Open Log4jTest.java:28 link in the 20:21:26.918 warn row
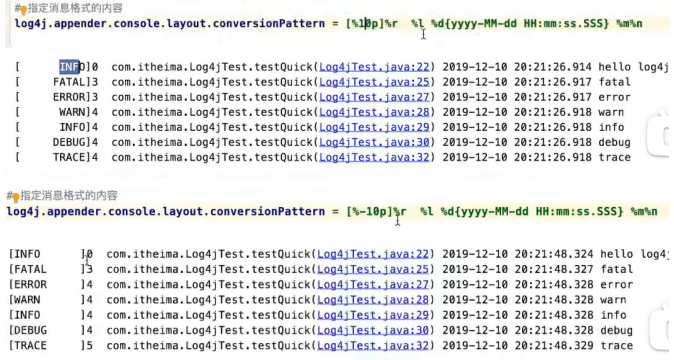 pos(374,112)
